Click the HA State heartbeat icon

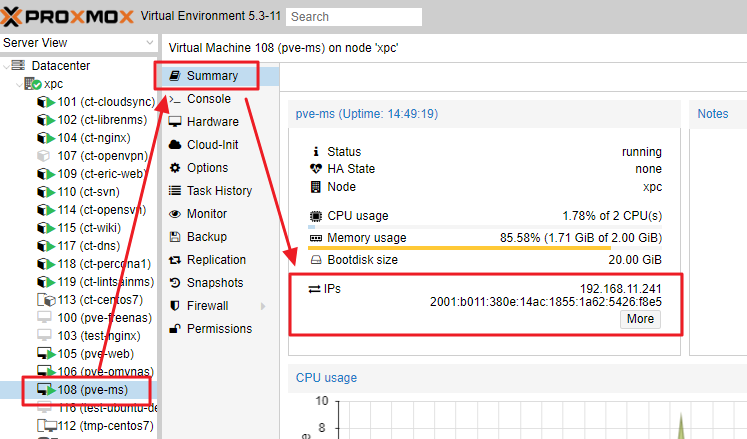[x=315, y=169]
